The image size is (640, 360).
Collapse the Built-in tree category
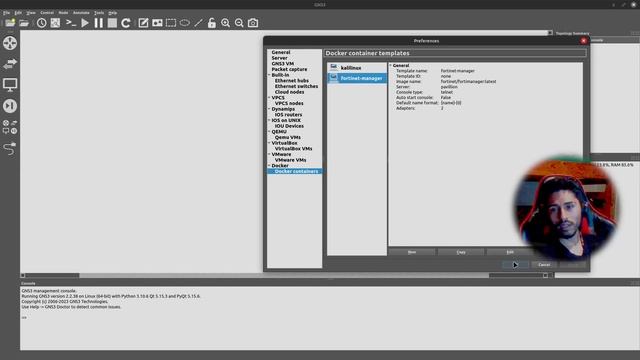click(x=269, y=75)
